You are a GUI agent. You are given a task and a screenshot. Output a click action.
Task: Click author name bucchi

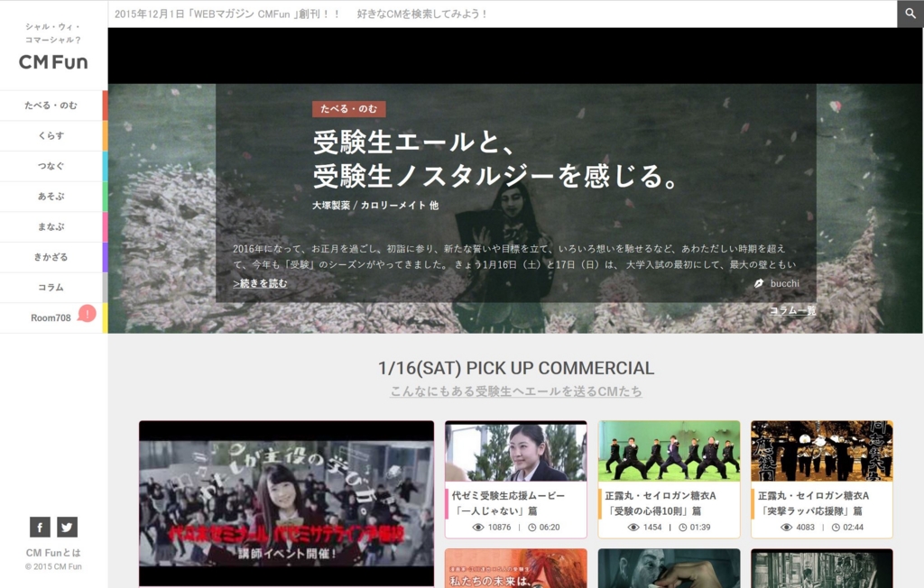pyautogui.click(x=785, y=283)
